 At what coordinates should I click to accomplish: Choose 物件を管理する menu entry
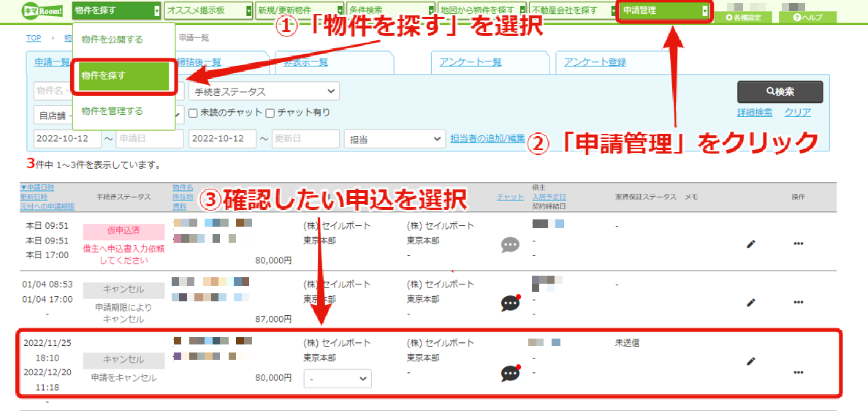(113, 111)
